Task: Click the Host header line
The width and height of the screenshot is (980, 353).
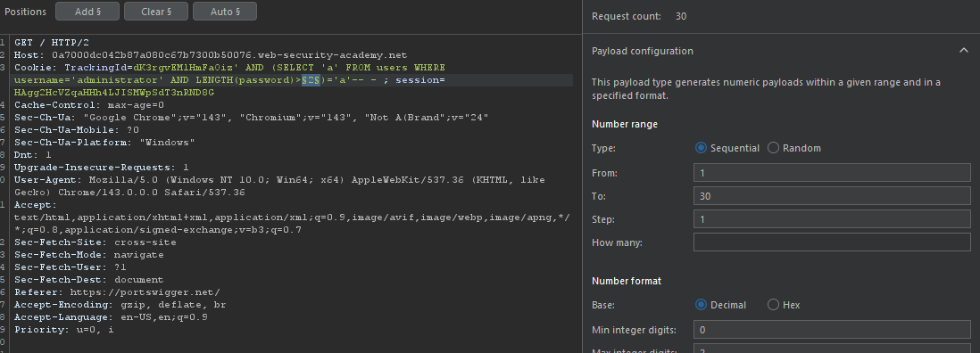Action: click(x=211, y=55)
